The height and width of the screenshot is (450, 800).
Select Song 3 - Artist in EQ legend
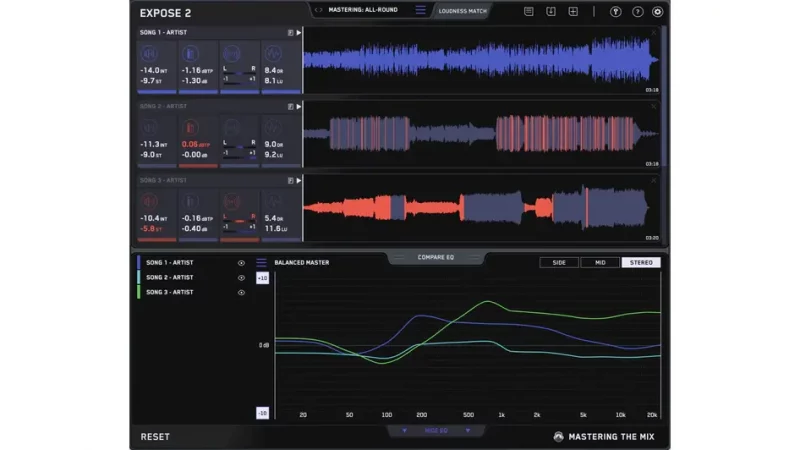click(x=170, y=292)
